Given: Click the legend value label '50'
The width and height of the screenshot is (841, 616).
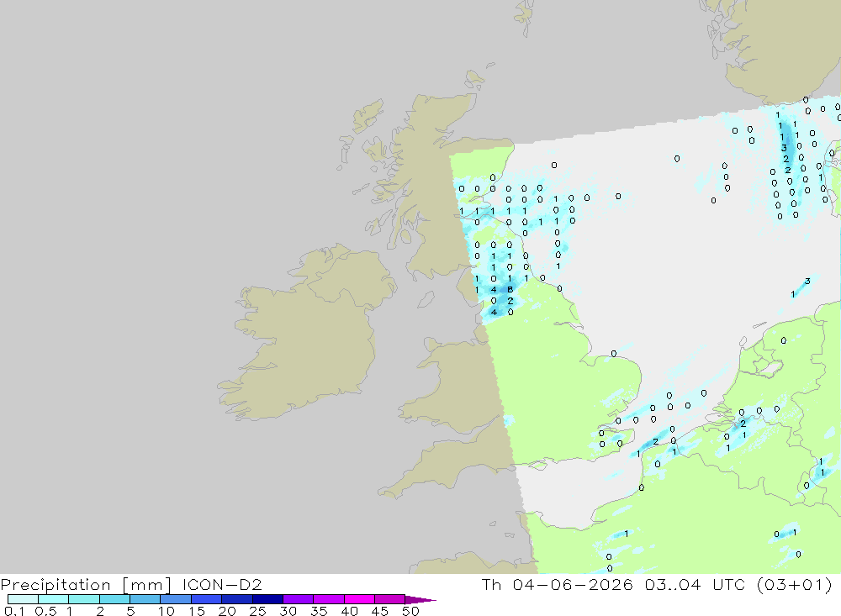Looking at the screenshot, I should click(410, 611).
